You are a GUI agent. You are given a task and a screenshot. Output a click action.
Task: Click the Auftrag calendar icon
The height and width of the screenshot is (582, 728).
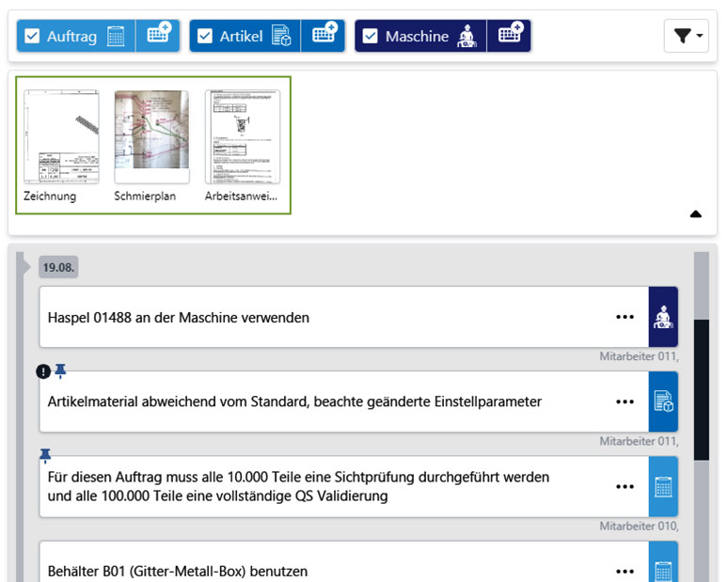point(116,37)
